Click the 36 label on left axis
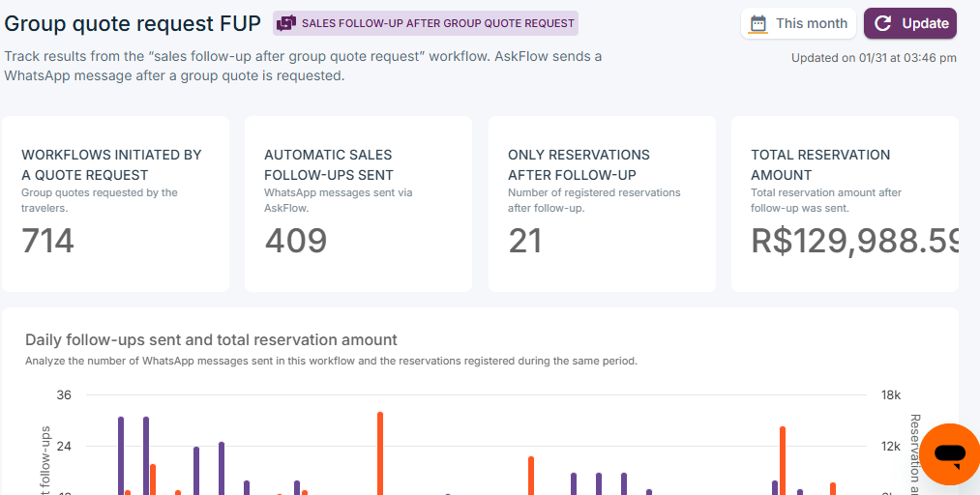Screen dimensions: 980x495 (x=65, y=395)
